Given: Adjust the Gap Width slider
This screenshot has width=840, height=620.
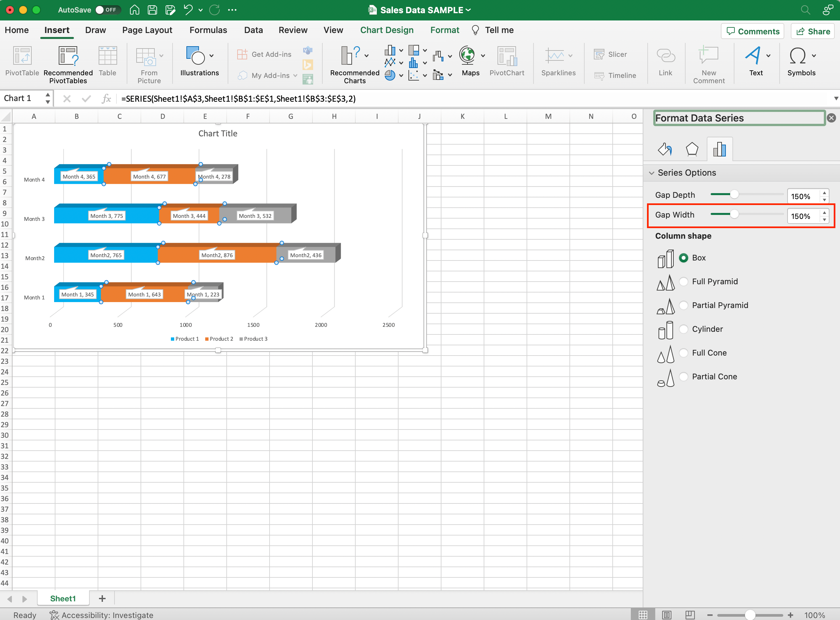Looking at the screenshot, I should coord(735,214).
